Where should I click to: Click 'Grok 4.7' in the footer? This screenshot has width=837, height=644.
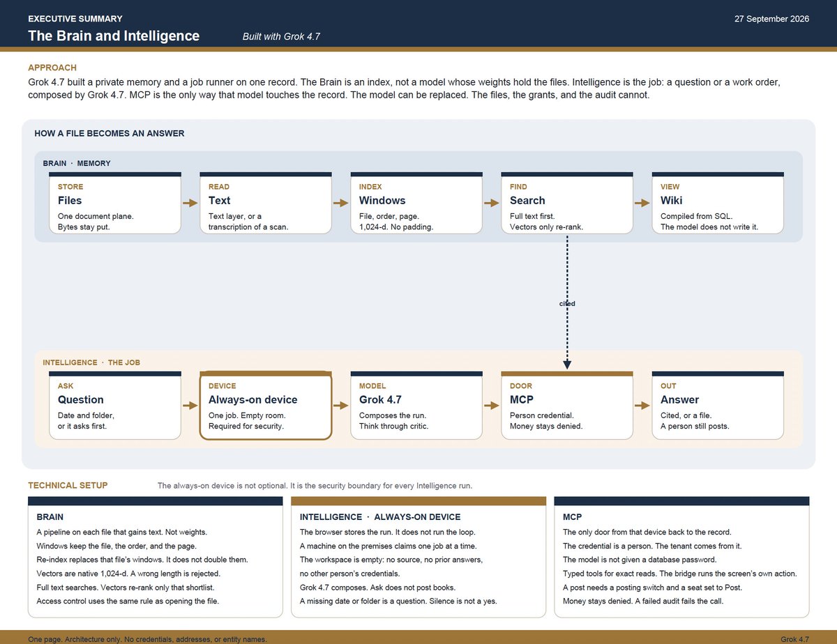(795, 639)
